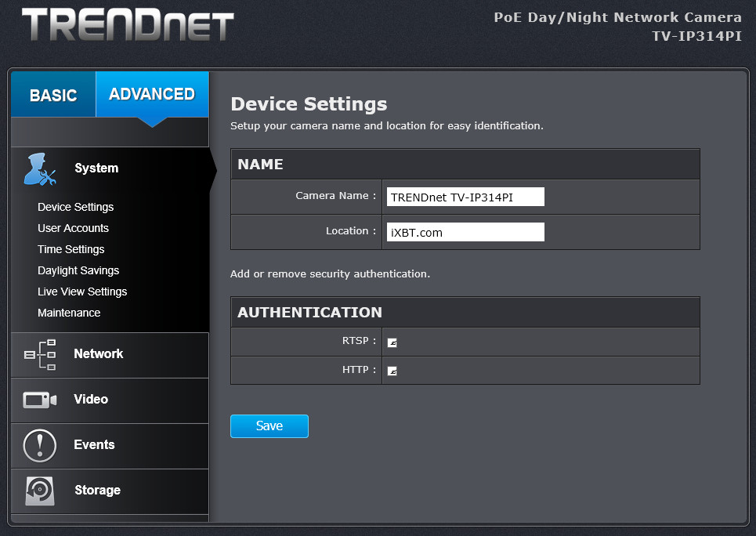Click the TRENDnet logo

(x=128, y=26)
